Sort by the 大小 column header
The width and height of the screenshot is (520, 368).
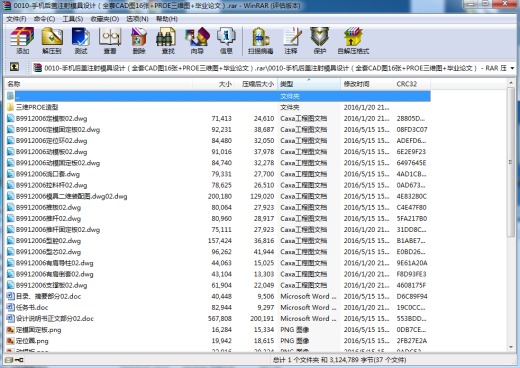pos(214,84)
